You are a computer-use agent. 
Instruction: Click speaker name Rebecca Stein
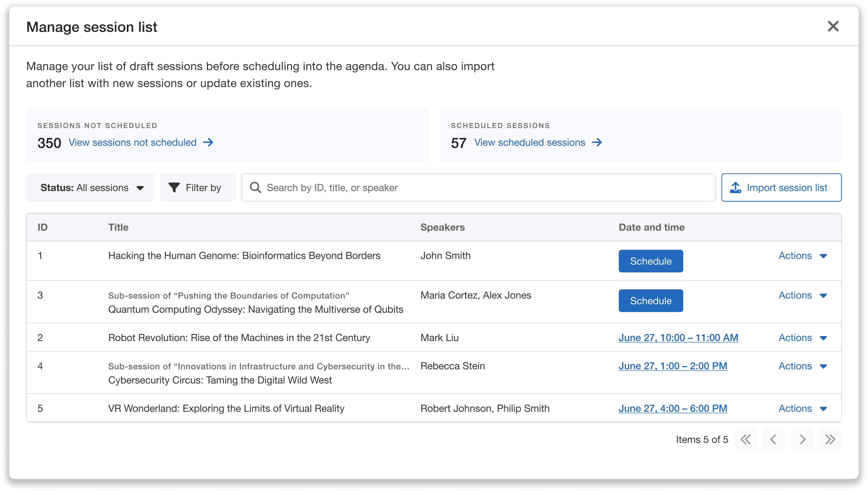pos(453,366)
